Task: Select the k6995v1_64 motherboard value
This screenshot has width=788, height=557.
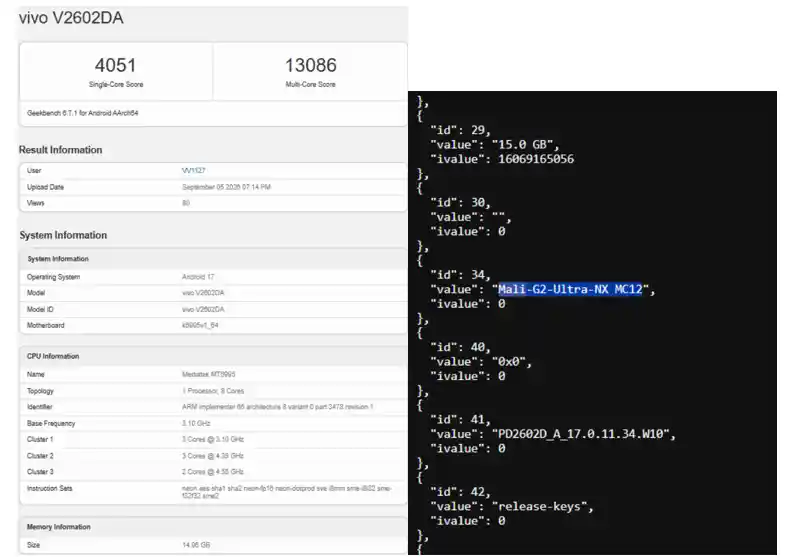Action: (200, 325)
